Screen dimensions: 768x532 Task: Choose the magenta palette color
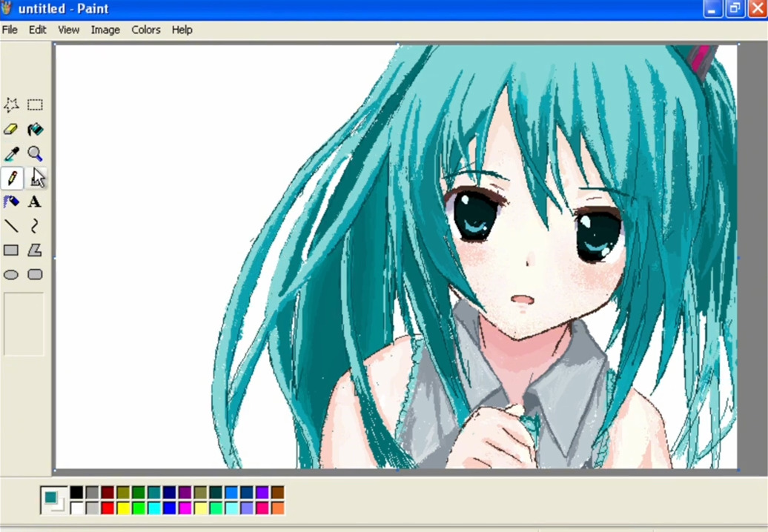point(185,508)
